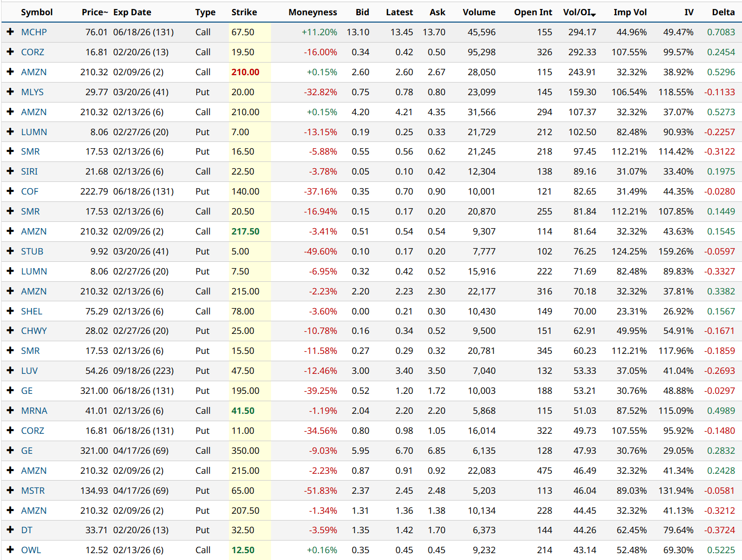Expand the CHWY put row

(x=10, y=331)
